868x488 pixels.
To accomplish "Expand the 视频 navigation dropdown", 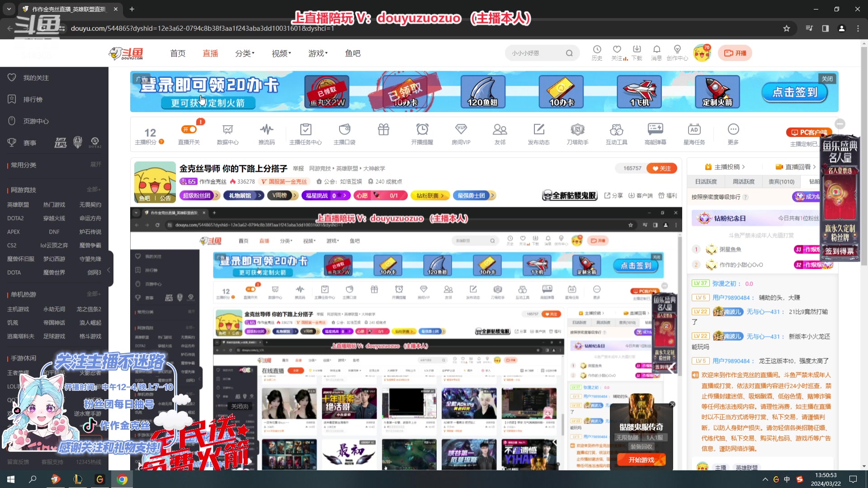I will (x=281, y=53).
